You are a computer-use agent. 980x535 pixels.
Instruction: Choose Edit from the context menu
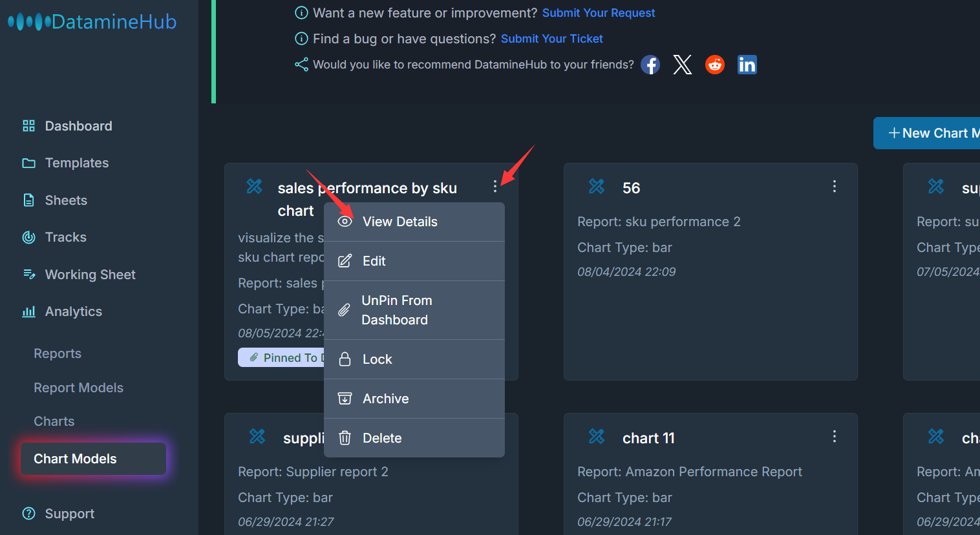tap(414, 261)
